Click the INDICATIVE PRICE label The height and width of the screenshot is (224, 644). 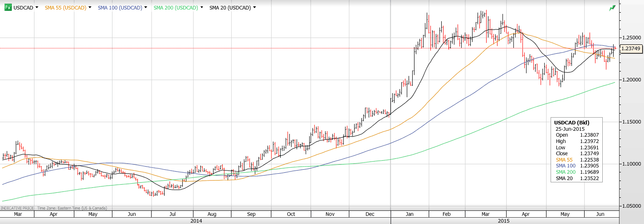17,208
